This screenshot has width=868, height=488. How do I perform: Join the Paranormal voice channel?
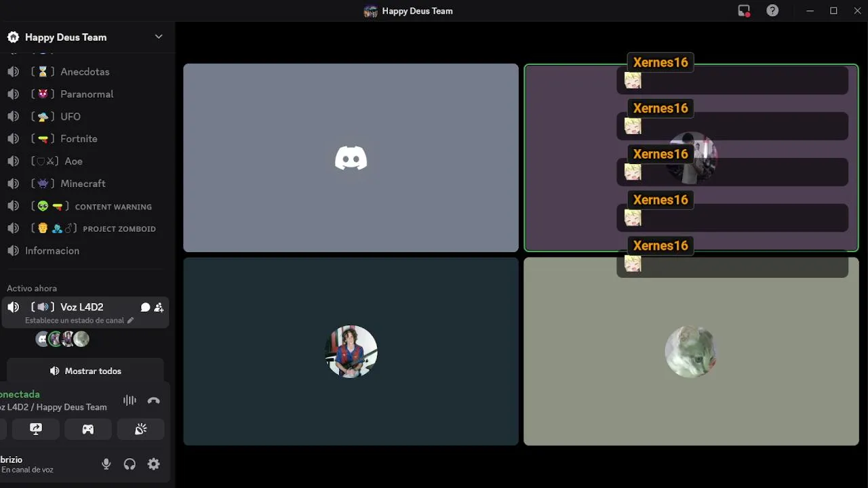click(85, 94)
